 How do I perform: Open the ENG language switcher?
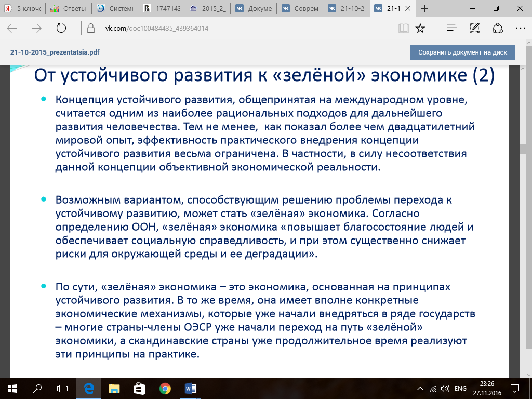pos(460,388)
